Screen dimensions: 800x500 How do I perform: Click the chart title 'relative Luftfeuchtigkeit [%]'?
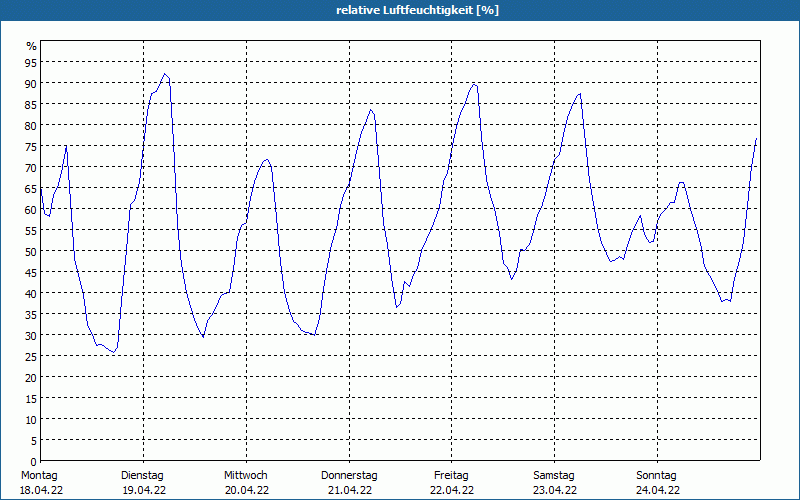[417, 10]
